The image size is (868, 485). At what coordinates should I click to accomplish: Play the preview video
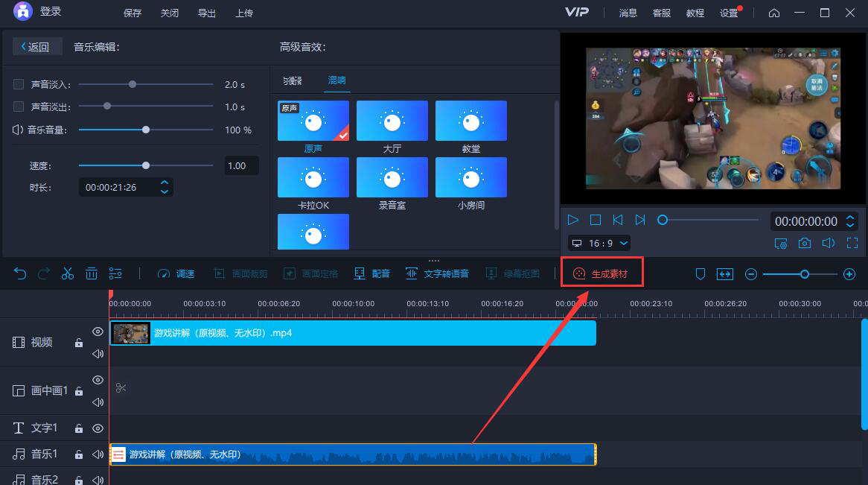[573, 220]
